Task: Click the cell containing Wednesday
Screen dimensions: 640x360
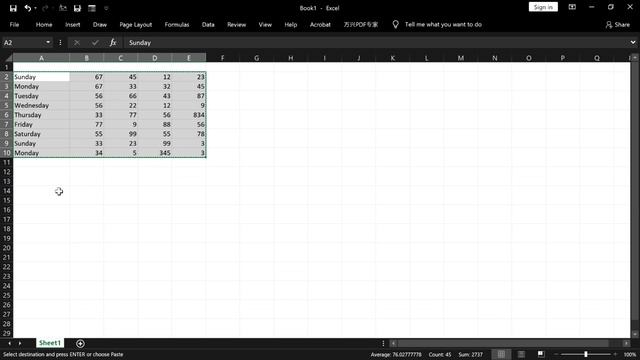Action: [41, 105]
